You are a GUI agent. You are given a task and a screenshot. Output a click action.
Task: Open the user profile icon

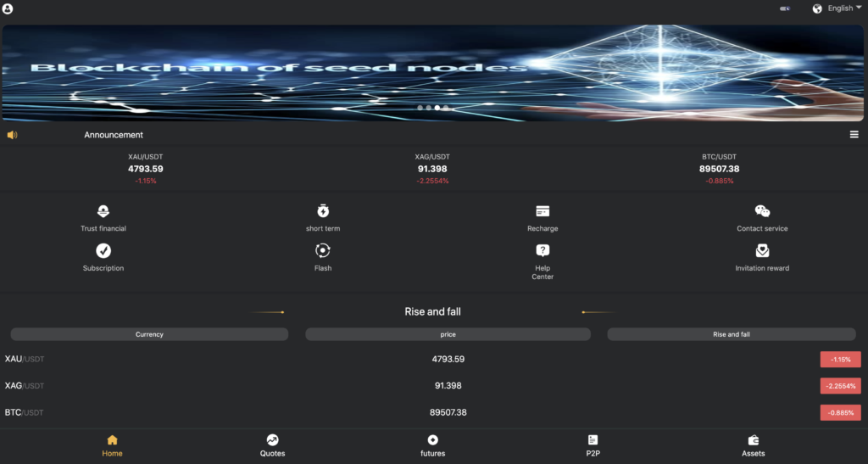(8, 8)
